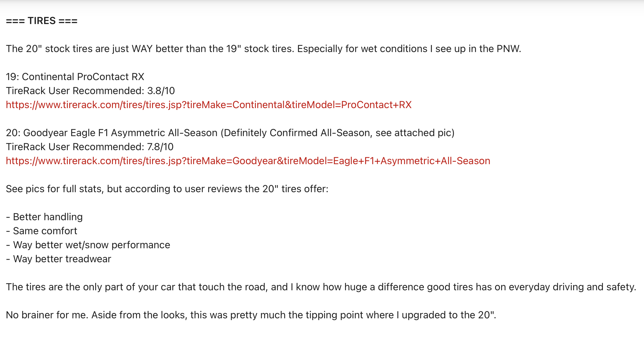Click the "Same comfort" bullet
The image size is (644, 339).
point(45,231)
